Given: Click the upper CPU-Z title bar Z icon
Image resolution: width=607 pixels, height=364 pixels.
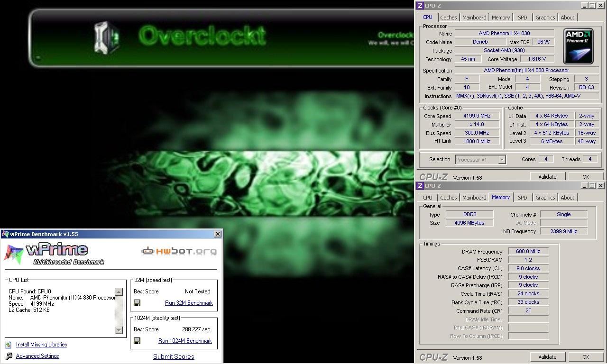Looking at the screenshot, I should 420,6.
